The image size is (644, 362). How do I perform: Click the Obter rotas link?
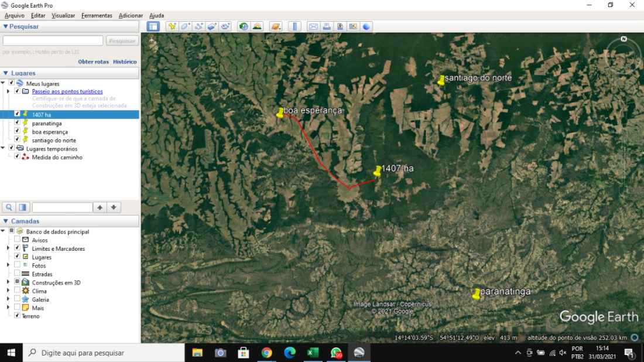click(x=93, y=62)
